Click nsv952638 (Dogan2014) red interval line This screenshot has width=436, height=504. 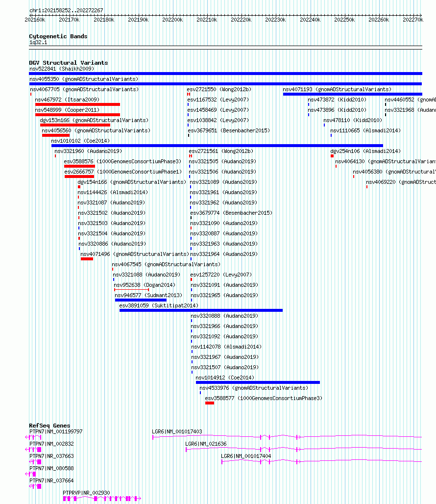[131, 290]
